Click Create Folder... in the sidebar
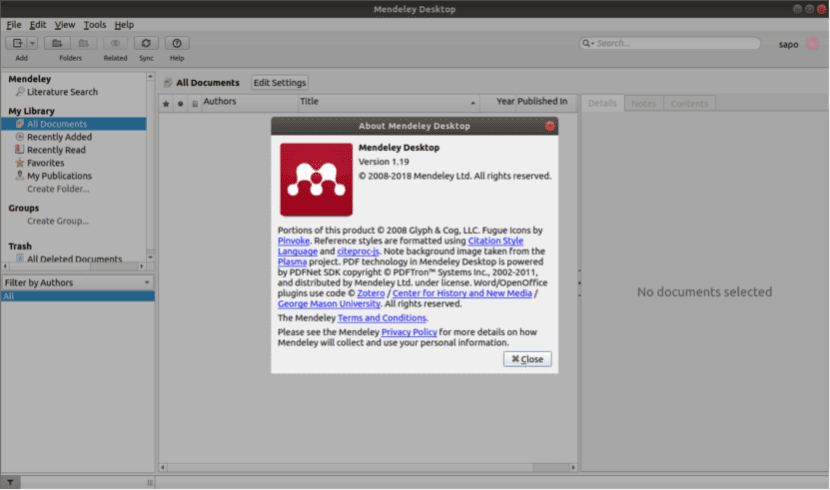 click(58, 189)
